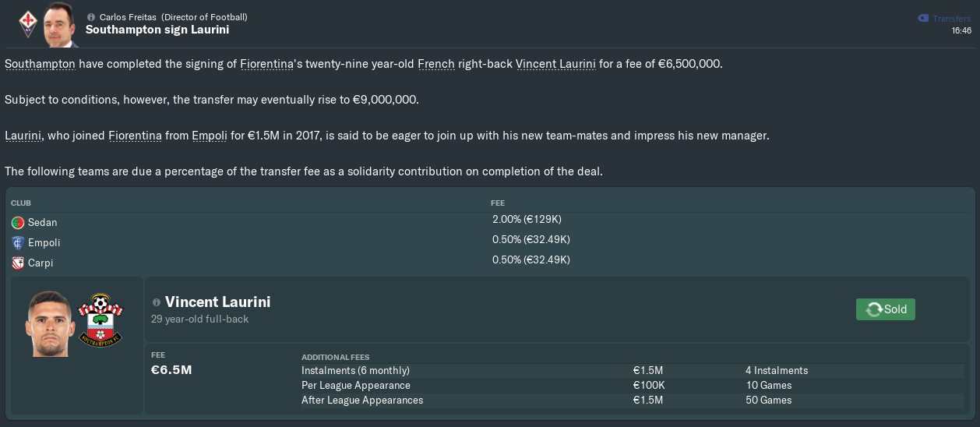Open Southampton link in first sentence
The image size is (980, 427).
(x=40, y=64)
